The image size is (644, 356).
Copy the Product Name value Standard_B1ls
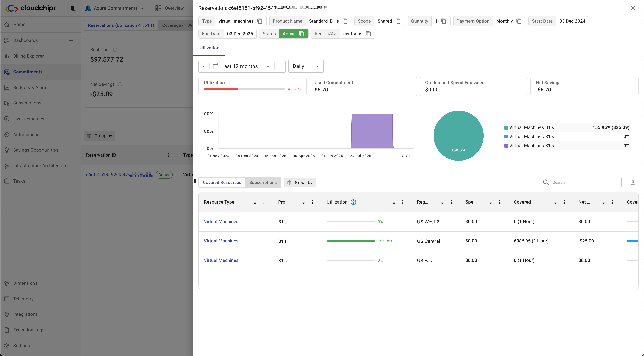pyautogui.click(x=345, y=21)
